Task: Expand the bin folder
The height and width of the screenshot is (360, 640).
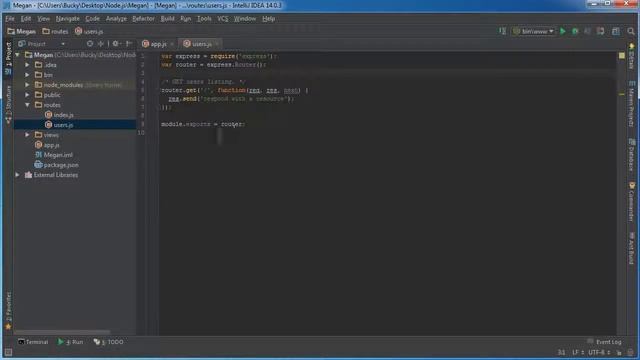Action: click(x=27, y=75)
